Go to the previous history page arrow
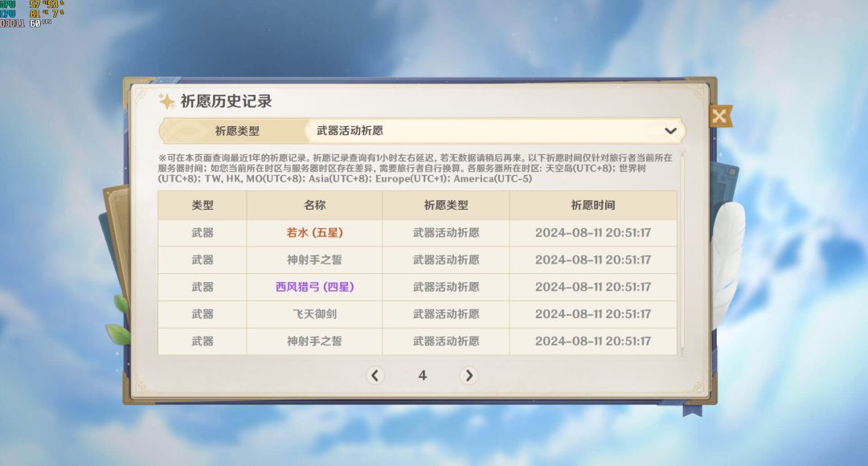Image resolution: width=868 pixels, height=466 pixels. tap(375, 376)
